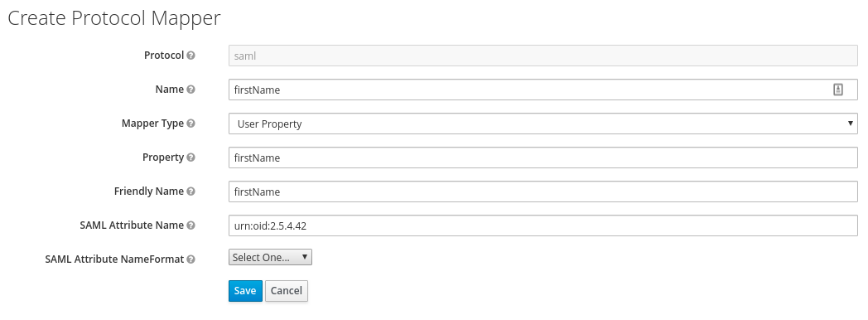The width and height of the screenshot is (868, 320).
Task: Click the SAML Attribute Name help icon
Action: tap(191, 225)
